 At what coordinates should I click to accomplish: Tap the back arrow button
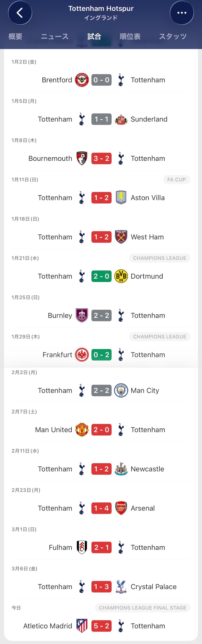(20, 13)
